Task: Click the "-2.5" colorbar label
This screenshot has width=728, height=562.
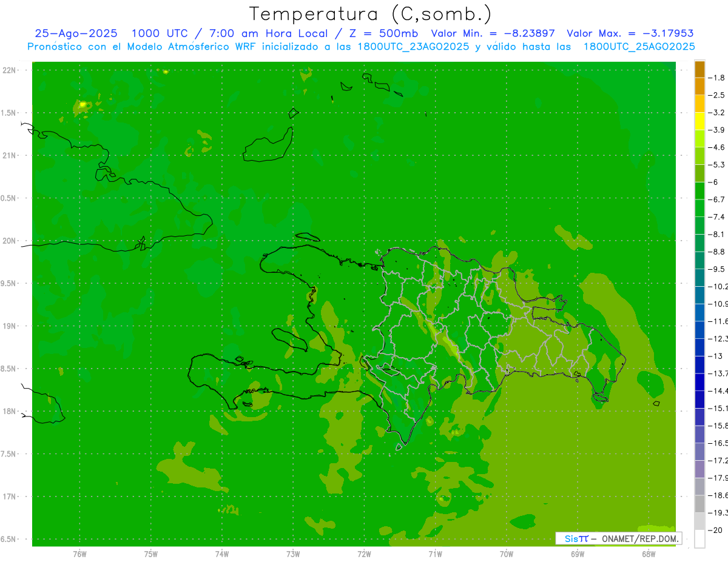Action: tap(716, 95)
